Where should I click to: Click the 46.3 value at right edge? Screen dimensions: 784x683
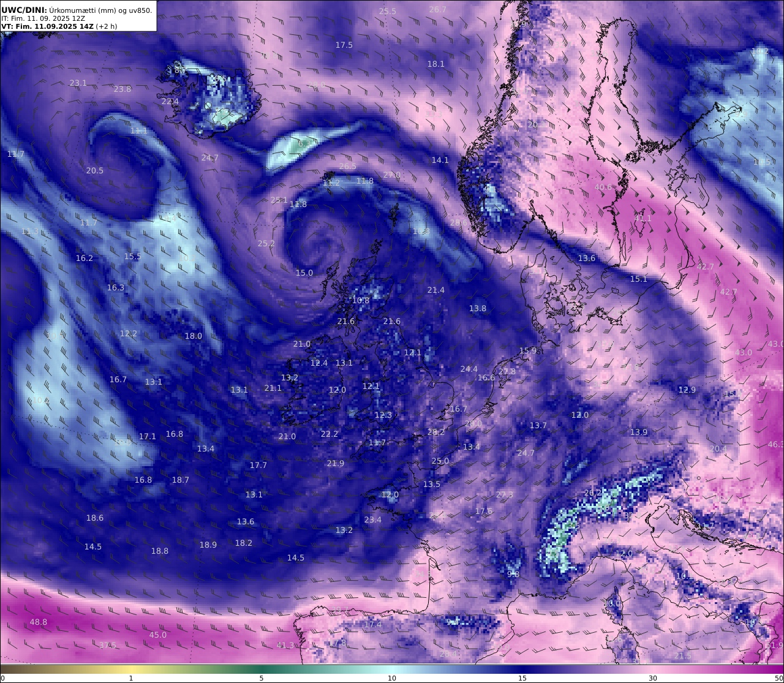[x=776, y=445]
